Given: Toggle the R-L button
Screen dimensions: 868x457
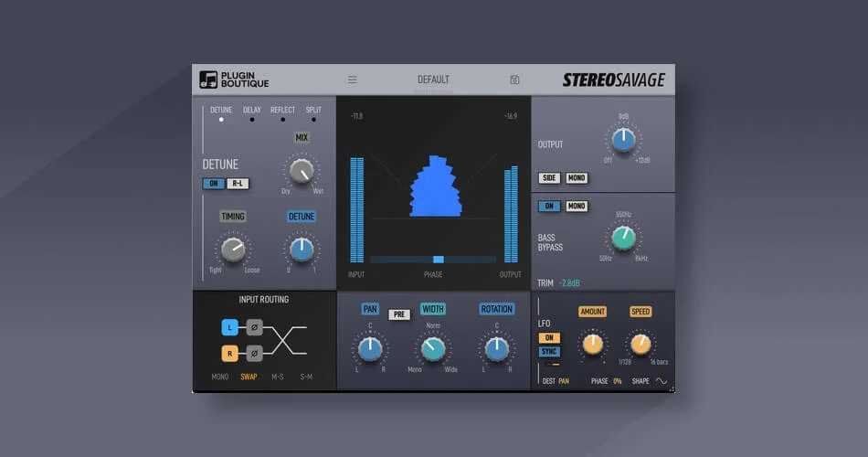Looking at the screenshot, I should click(238, 184).
